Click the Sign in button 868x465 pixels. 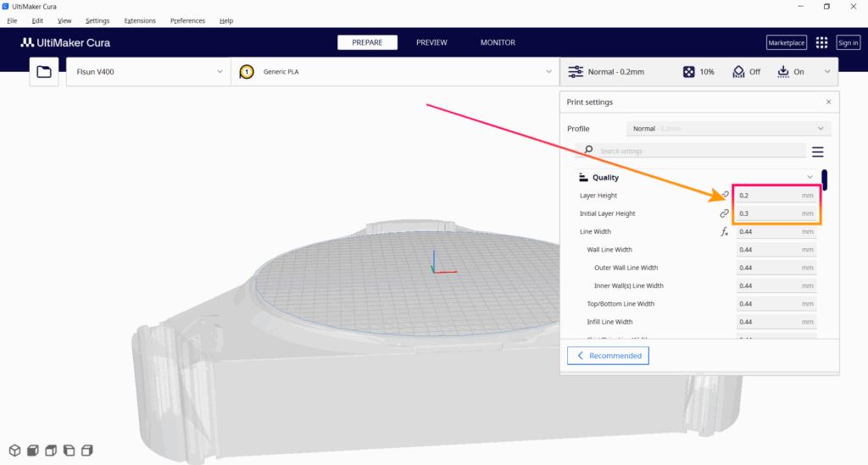click(848, 42)
